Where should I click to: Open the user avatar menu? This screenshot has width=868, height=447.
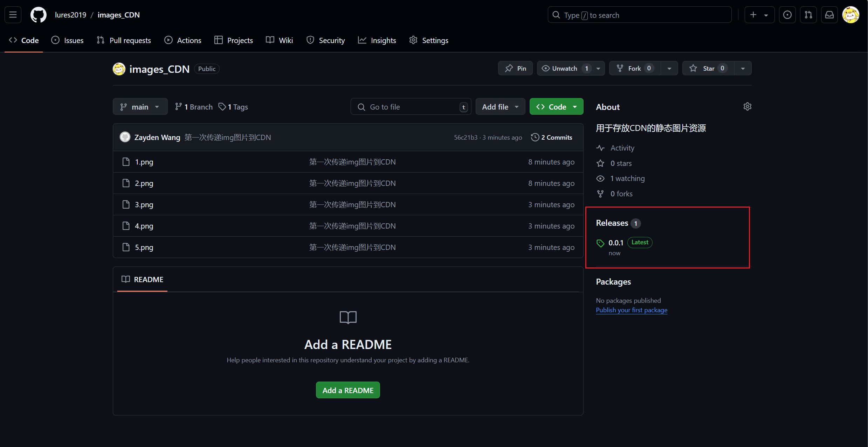pos(850,15)
